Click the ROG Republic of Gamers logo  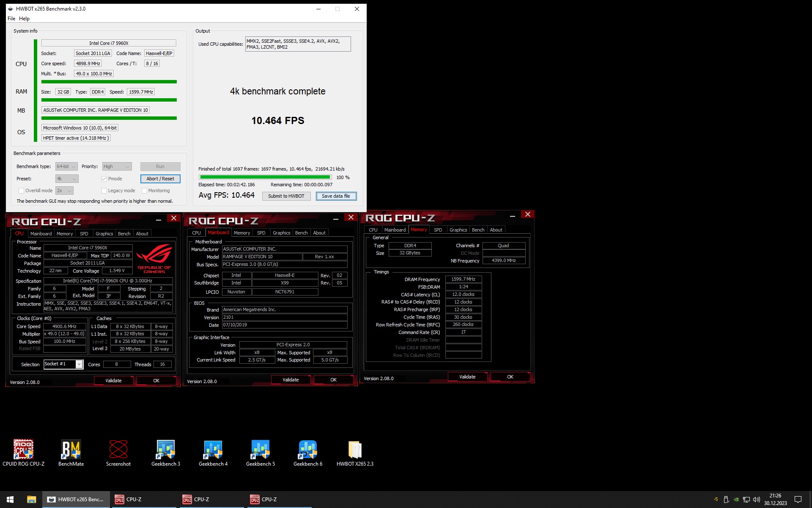(x=154, y=259)
